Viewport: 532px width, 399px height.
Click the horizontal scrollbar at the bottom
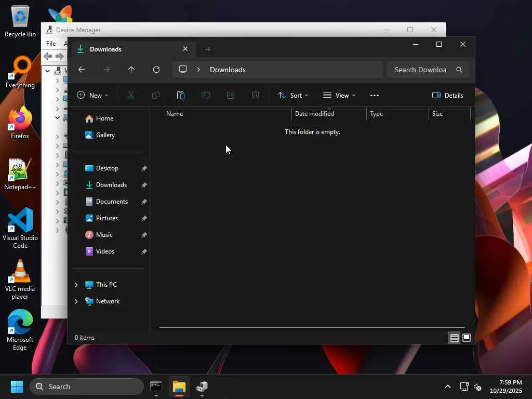[312, 327]
